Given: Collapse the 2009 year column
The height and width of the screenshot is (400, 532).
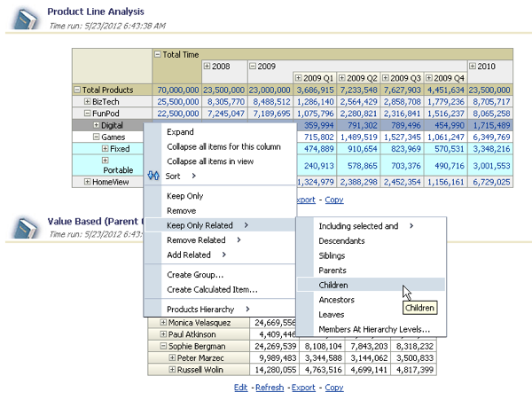Looking at the screenshot, I should pos(253,67).
